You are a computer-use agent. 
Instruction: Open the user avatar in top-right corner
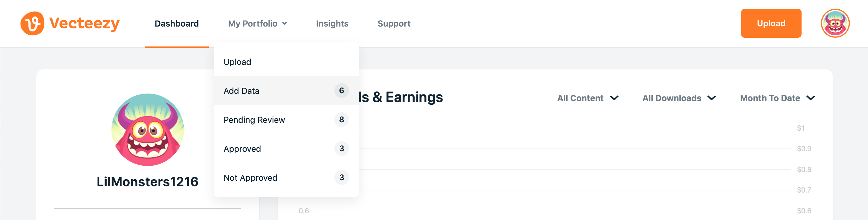pyautogui.click(x=835, y=23)
